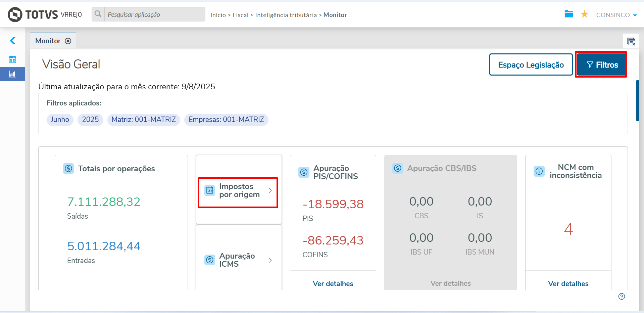Click the Matriz: 001-MATRIZ filter chip
The height and width of the screenshot is (313, 644).
(x=144, y=120)
